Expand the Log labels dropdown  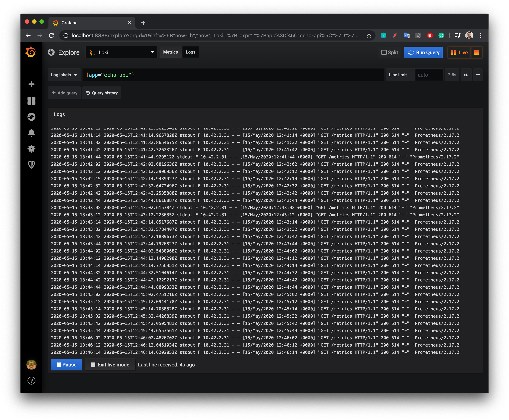[x=64, y=75]
